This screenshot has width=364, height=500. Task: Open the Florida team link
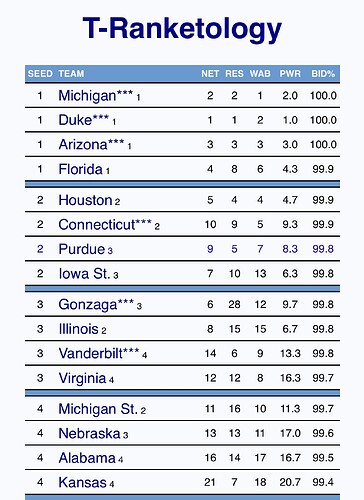[x=80, y=169]
